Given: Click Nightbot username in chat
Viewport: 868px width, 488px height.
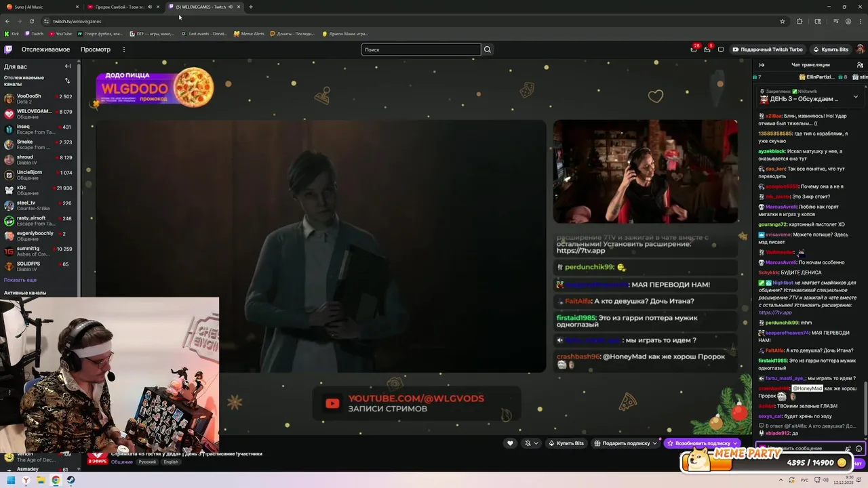Looking at the screenshot, I should [783, 283].
